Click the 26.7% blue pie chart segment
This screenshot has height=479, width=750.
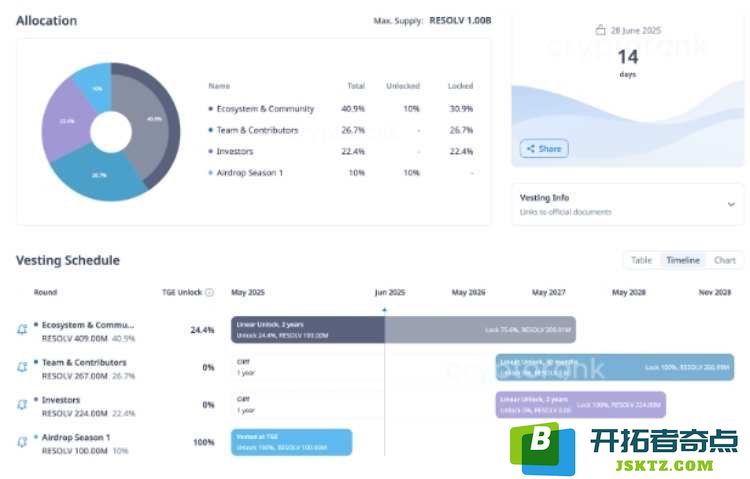point(99,175)
